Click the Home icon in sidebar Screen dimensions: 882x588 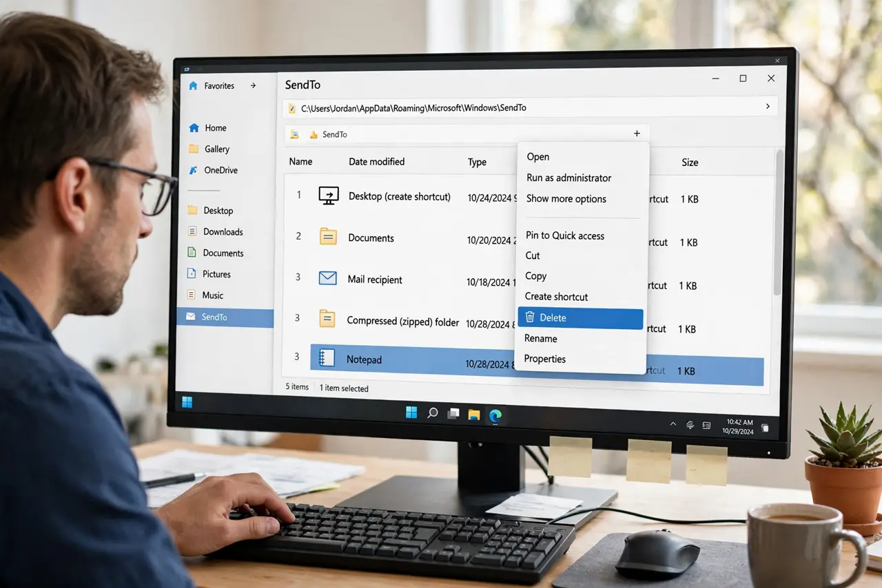[x=194, y=128]
